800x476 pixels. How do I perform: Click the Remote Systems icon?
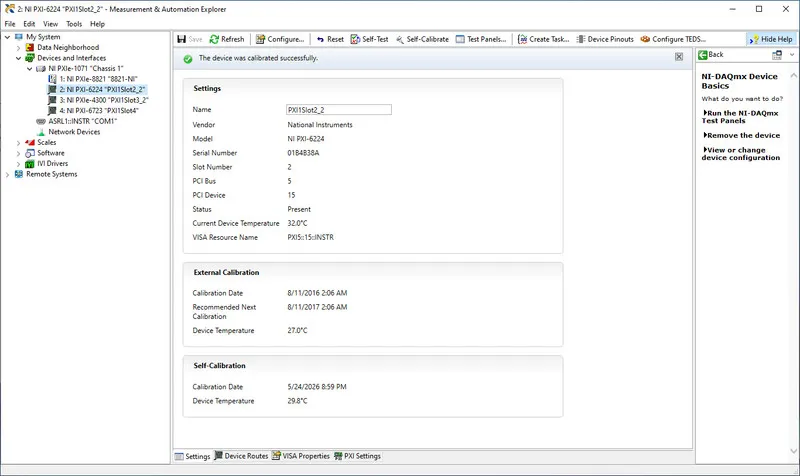(19, 174)
